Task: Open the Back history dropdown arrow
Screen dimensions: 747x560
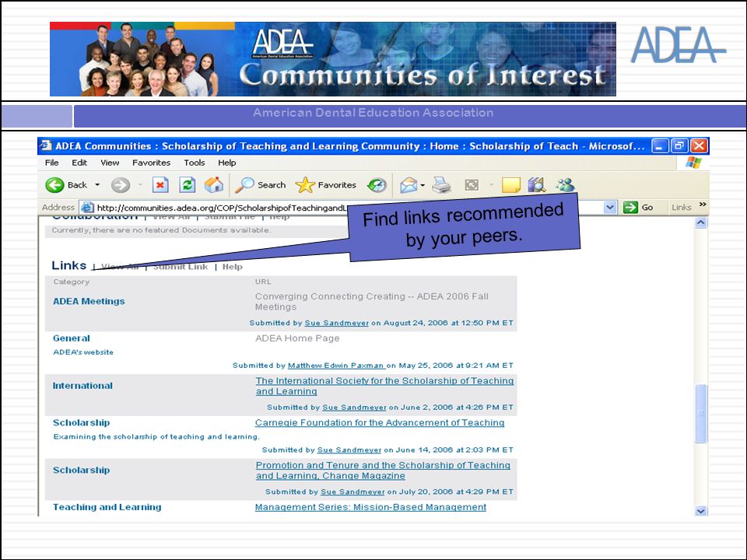Action: pos(97,185)
